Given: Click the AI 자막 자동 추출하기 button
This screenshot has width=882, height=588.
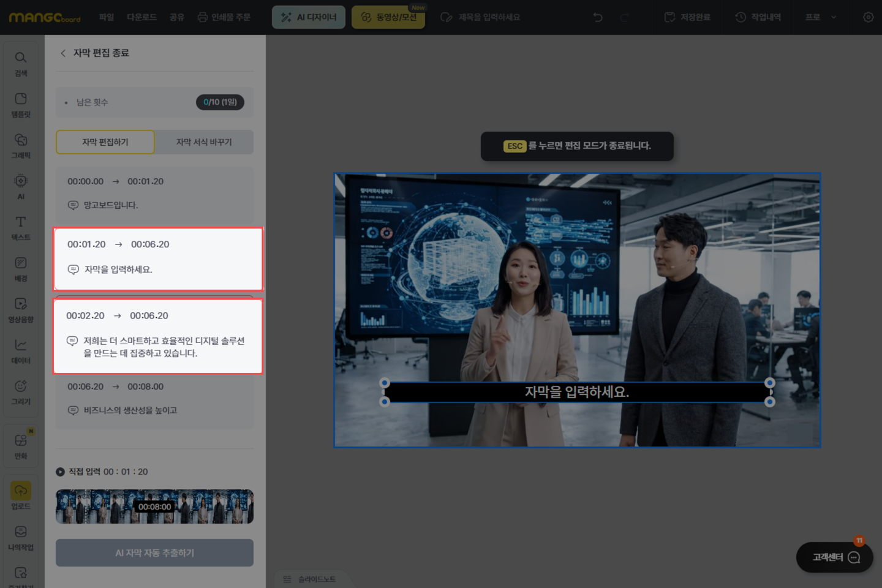Looking at the screenshot, I should pos(154,552).
